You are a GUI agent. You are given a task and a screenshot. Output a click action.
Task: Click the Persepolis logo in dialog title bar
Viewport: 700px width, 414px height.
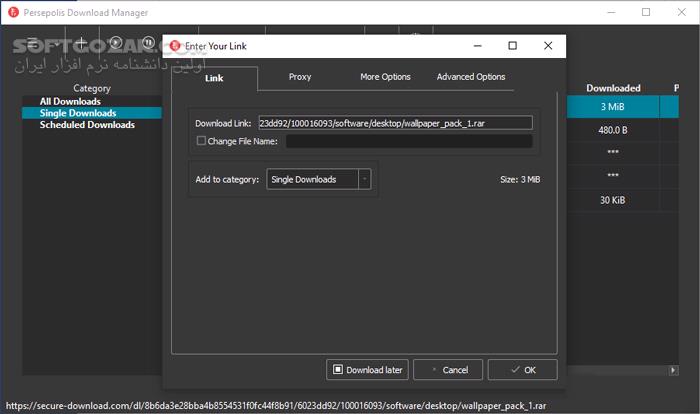pyautogui.click(x=175, y=46)
